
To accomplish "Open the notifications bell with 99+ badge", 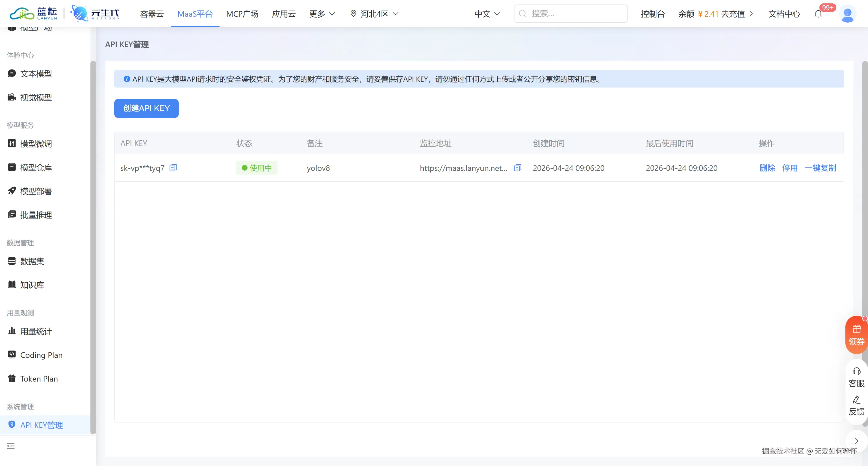I will [819, 14].
